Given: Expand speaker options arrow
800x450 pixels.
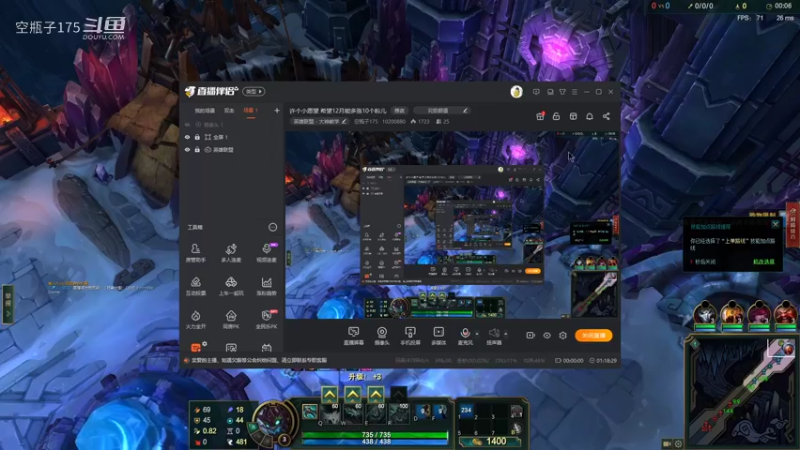Looking at the screenshot, I should [x=506, y=334].
